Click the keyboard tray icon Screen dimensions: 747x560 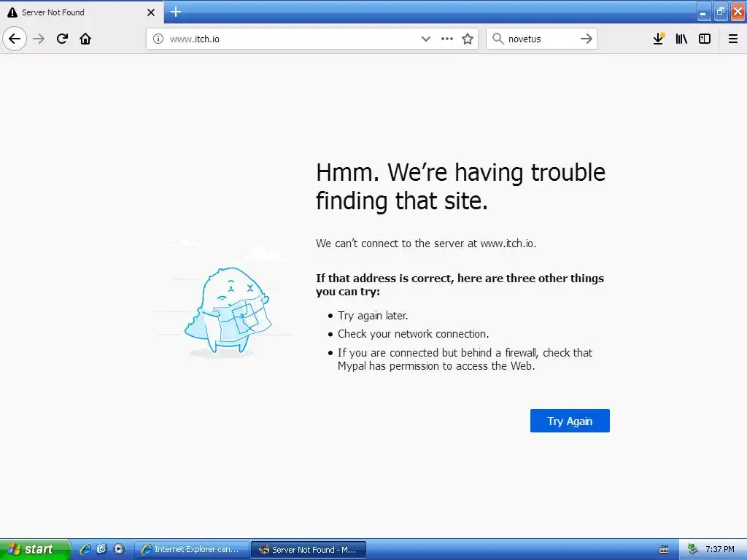point(664,550)
